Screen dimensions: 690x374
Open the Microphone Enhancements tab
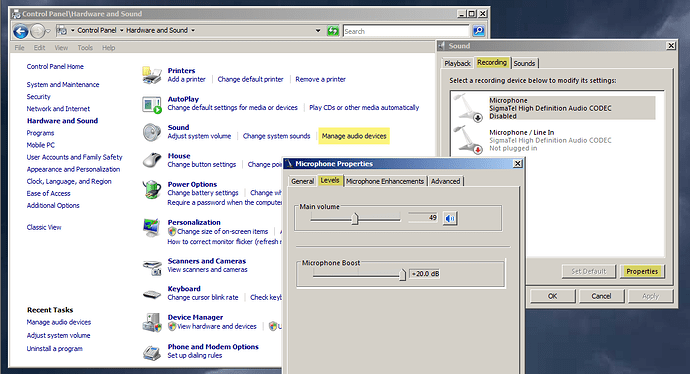point(385,181)
